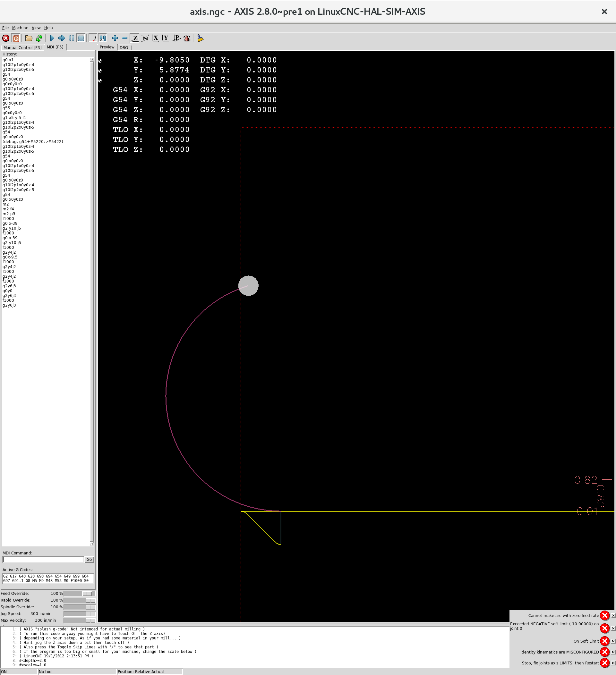Click the history scrollbar down arrow
This screenshot has height=675, width=616.
click(92, 544)
